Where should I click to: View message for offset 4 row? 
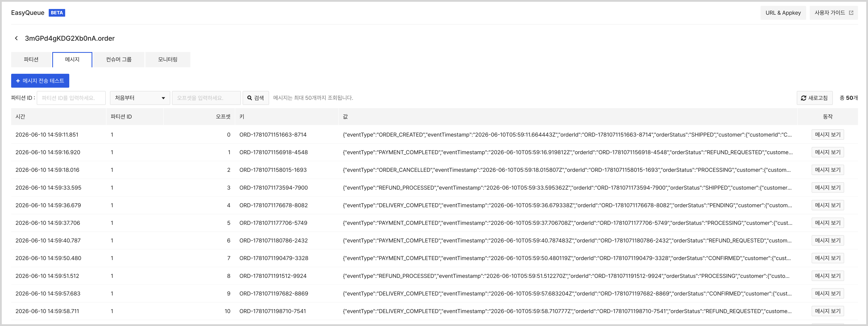(x=827, y=205)
